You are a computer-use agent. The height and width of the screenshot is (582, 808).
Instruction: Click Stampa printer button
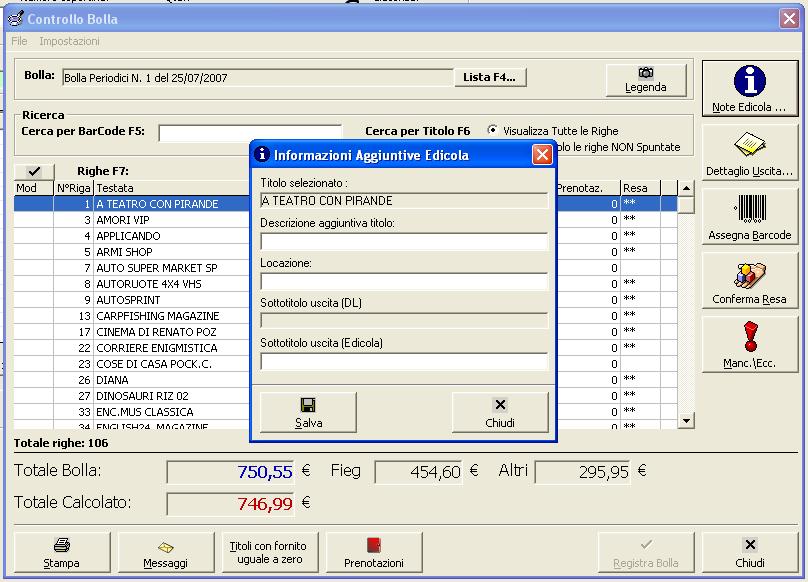(62, 553)
